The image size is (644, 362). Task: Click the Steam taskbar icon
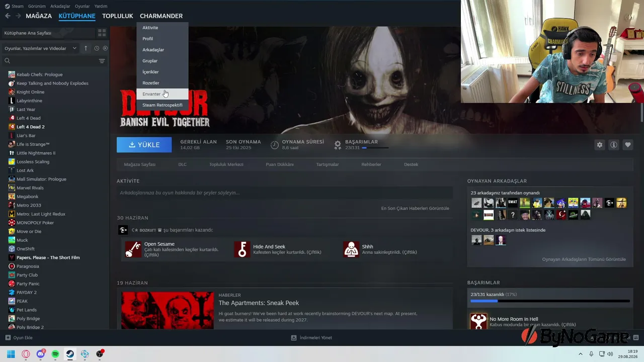70,354
